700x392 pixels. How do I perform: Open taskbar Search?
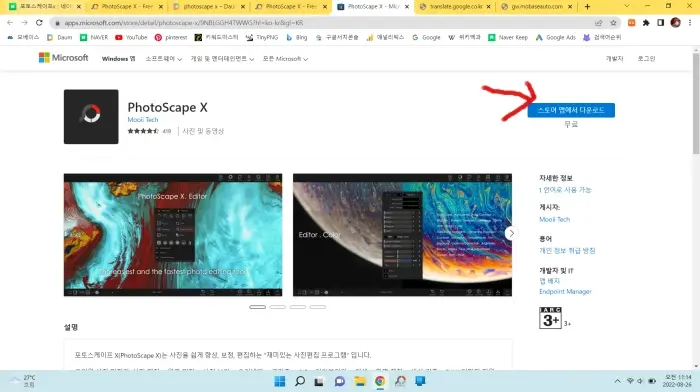(x=300, y=381)
